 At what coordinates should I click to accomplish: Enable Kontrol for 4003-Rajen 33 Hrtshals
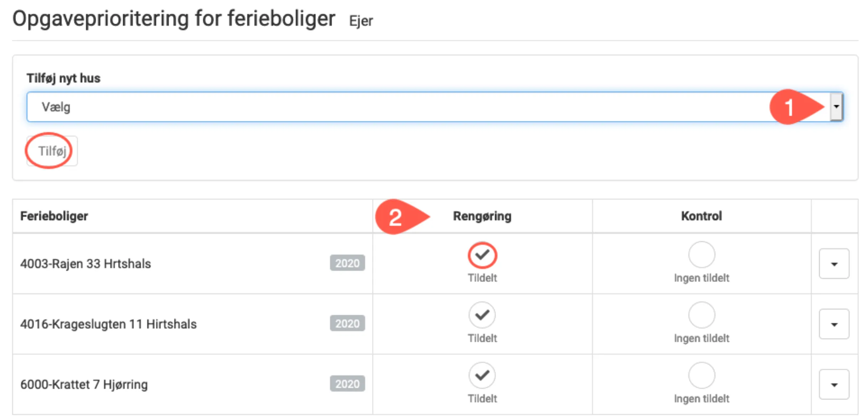coord(702,255)
